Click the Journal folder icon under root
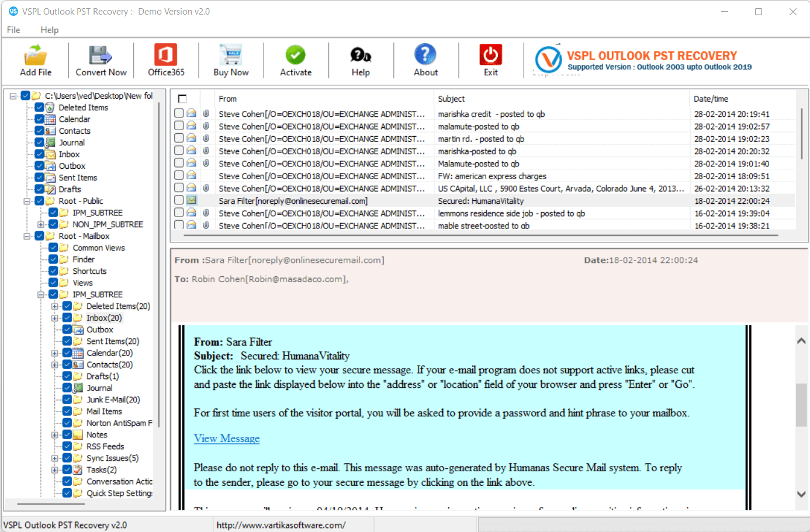 pos(50,142)
